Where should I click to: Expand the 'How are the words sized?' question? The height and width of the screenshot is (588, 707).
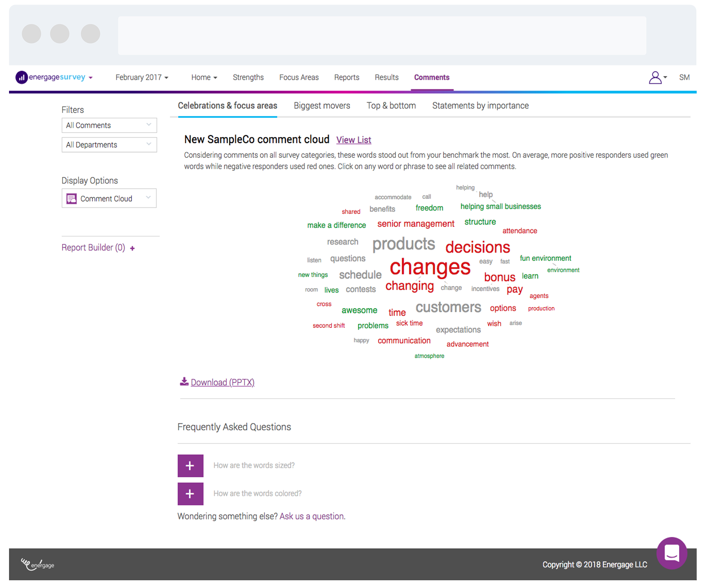[190, 466]
